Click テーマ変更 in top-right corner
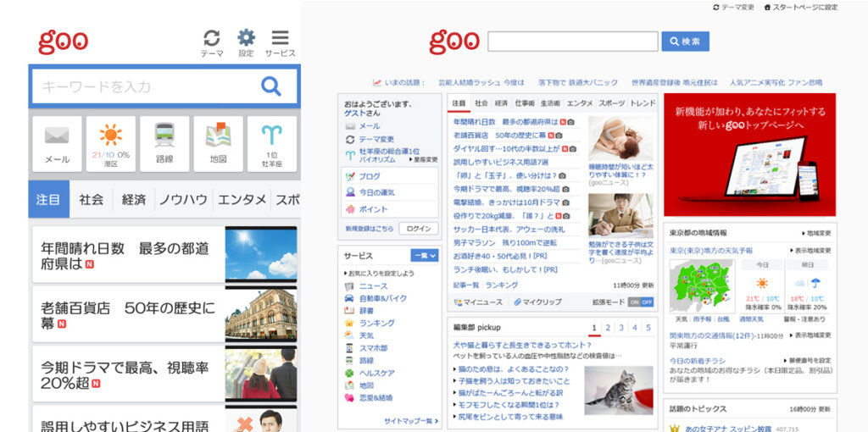This screenshot has width=868, height=432. coord(734,7)
